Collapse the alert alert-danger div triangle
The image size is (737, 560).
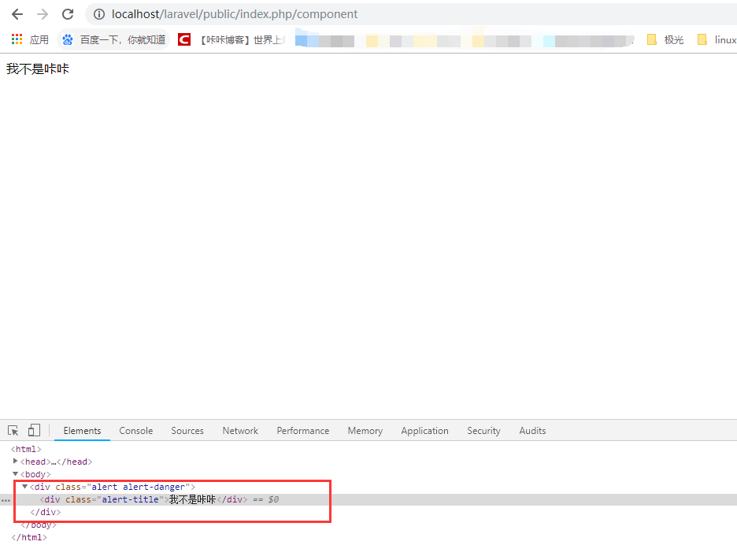pyautogui.click(x=25, y=487)
